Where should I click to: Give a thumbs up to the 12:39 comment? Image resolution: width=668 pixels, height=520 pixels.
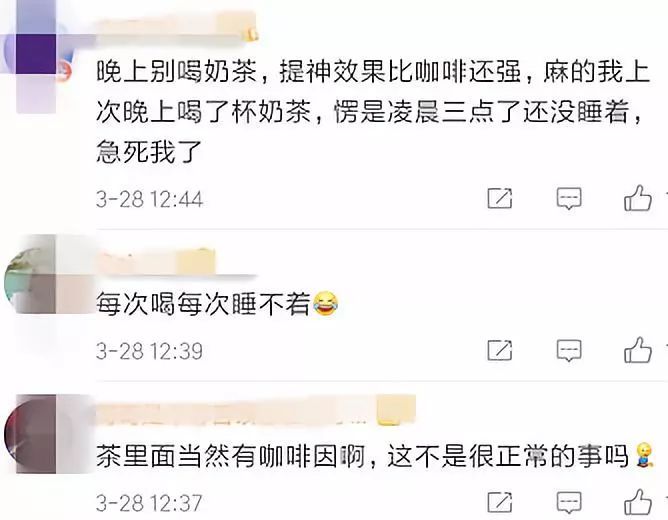638,350
